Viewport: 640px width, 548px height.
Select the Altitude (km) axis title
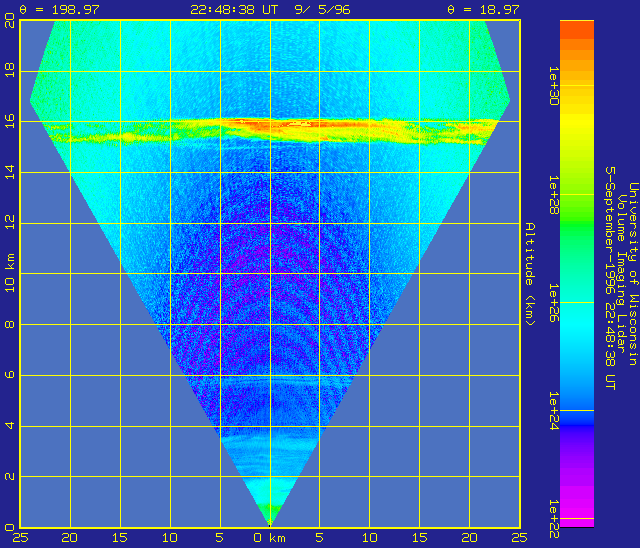pyautogui.click(x=530, y=274)
